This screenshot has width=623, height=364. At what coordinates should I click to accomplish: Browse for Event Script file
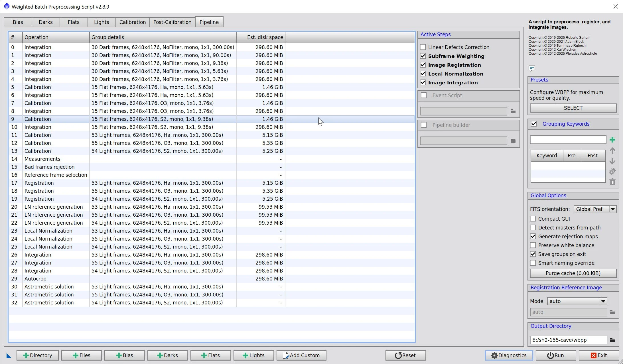[x=513, y=111]
